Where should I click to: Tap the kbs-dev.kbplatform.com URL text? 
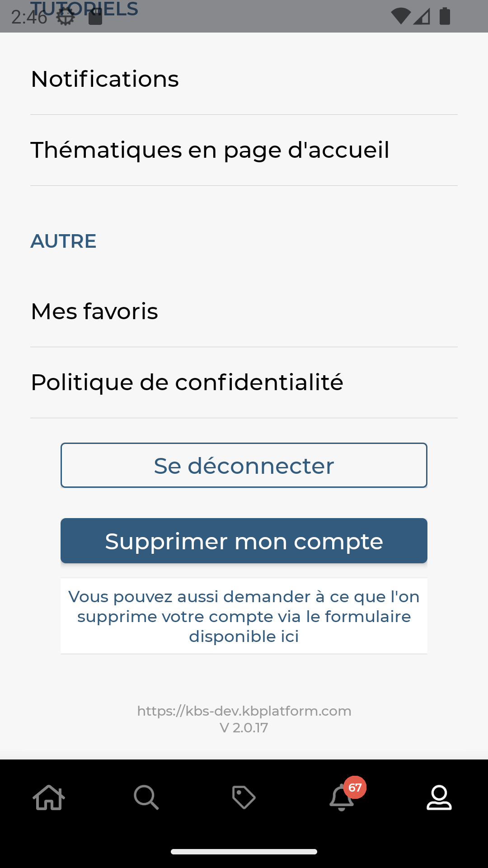(x=244, y=711)
